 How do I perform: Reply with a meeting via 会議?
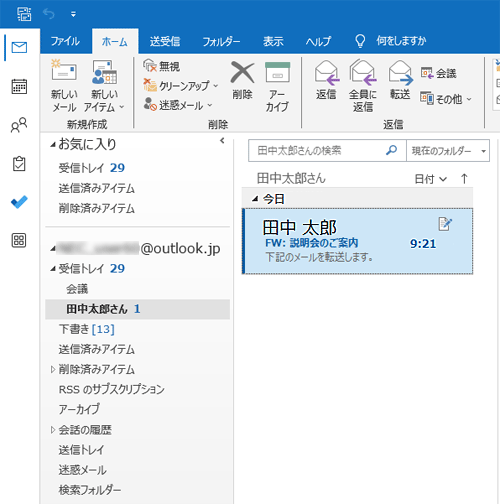pos(438,73)
